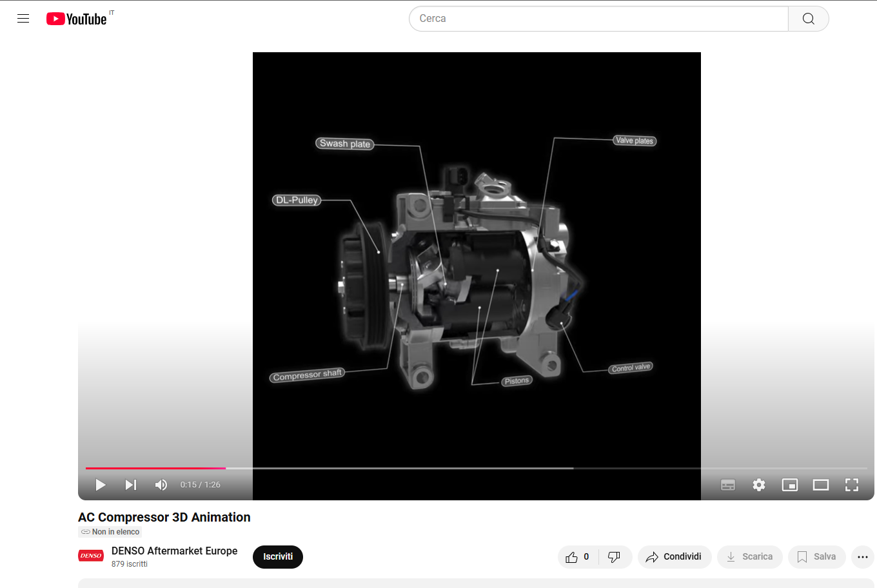Click the AC Compressor 3D Animation title

[x=164, y=517]
